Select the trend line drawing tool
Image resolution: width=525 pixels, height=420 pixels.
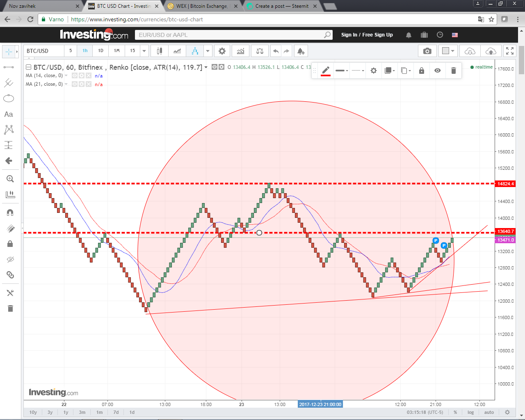tap(9, 67)
